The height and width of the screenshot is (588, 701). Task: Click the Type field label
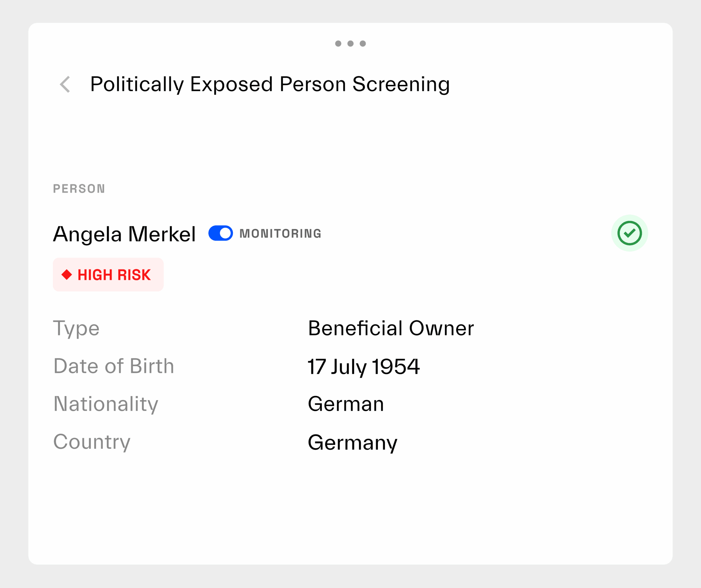point(76,328)
